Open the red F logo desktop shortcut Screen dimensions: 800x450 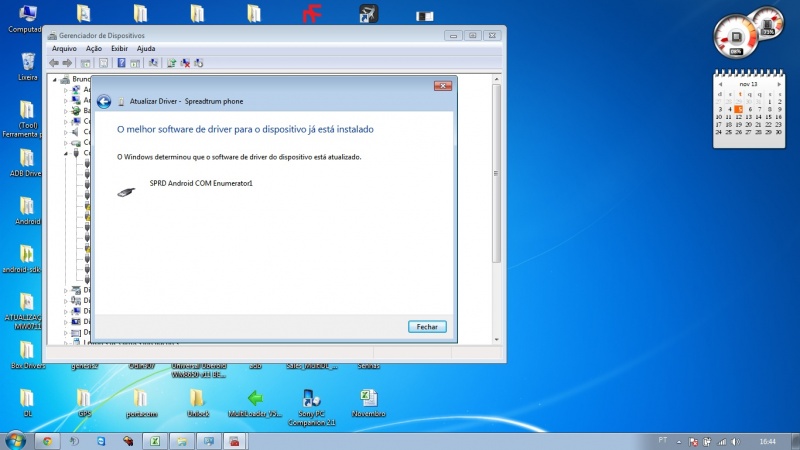(311, 14)
